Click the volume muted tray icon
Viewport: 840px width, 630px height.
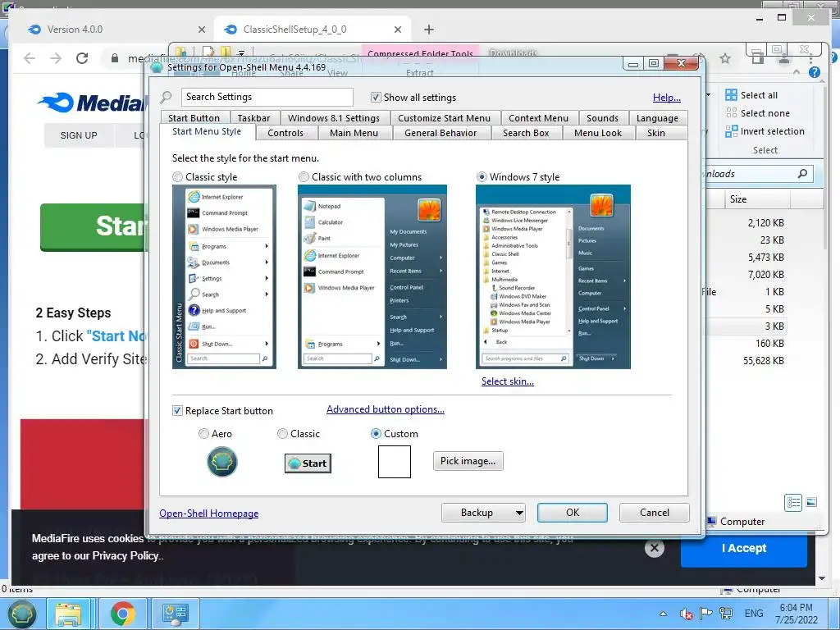(687, 614)
